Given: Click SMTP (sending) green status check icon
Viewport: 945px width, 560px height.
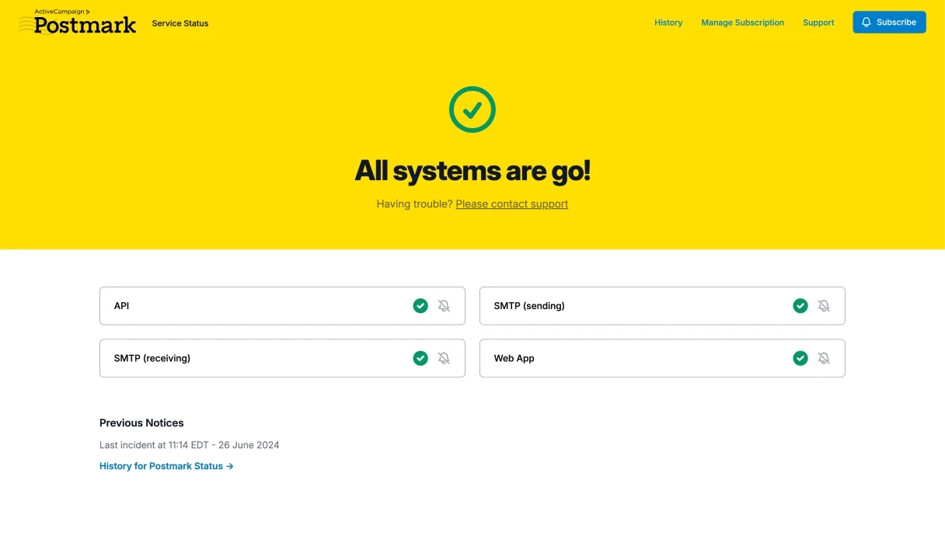Looking at the screenshot, I should 800,306.
